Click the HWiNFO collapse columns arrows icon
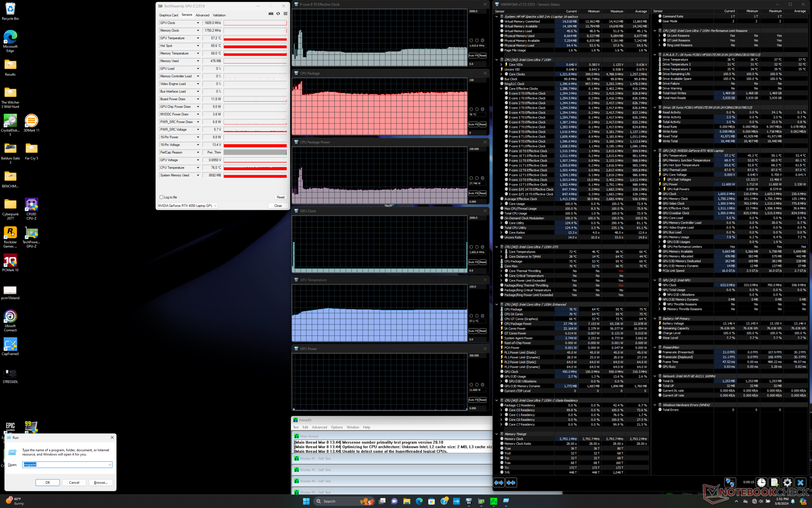Viewport: 812px width, 508px height. pos(511,483)
